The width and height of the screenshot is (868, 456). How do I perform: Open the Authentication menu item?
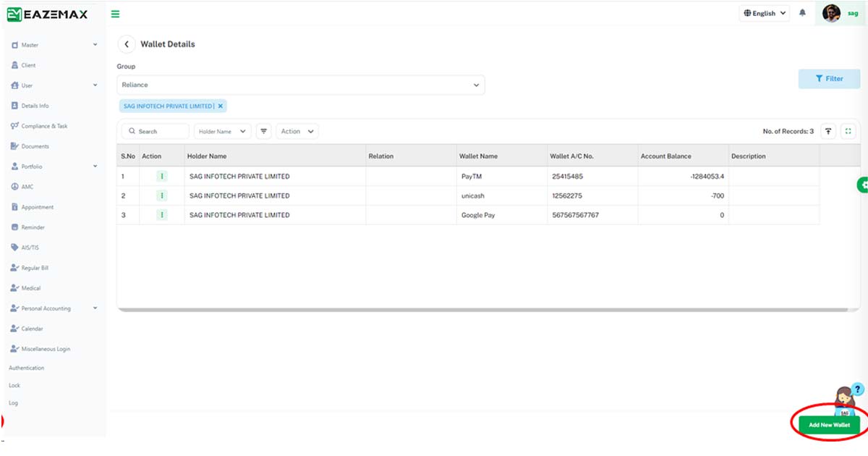26,368
